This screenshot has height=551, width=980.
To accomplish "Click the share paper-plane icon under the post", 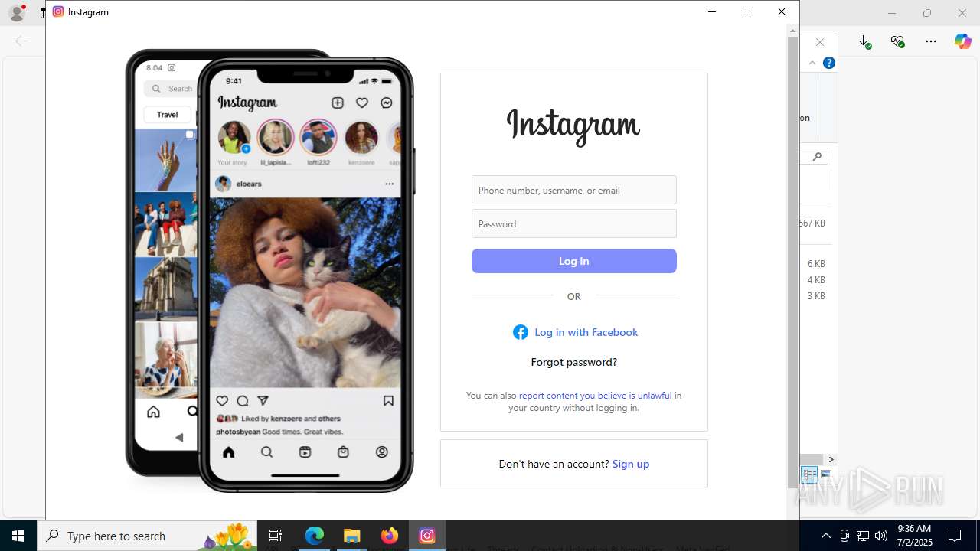I will pyautogui.click(x=263, y=401).
